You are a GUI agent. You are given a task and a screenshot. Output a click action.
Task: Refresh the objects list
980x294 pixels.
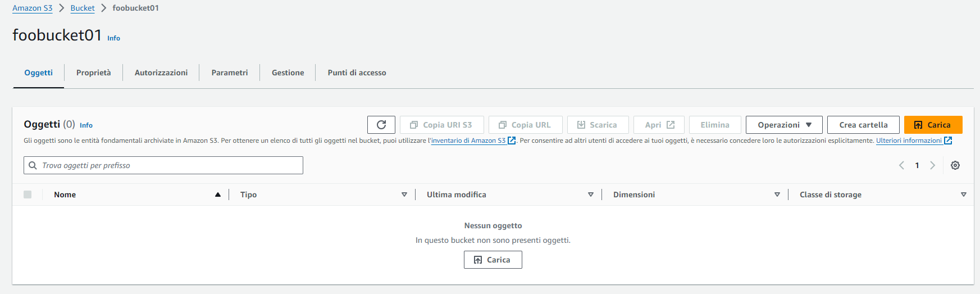tap(381, 125)
